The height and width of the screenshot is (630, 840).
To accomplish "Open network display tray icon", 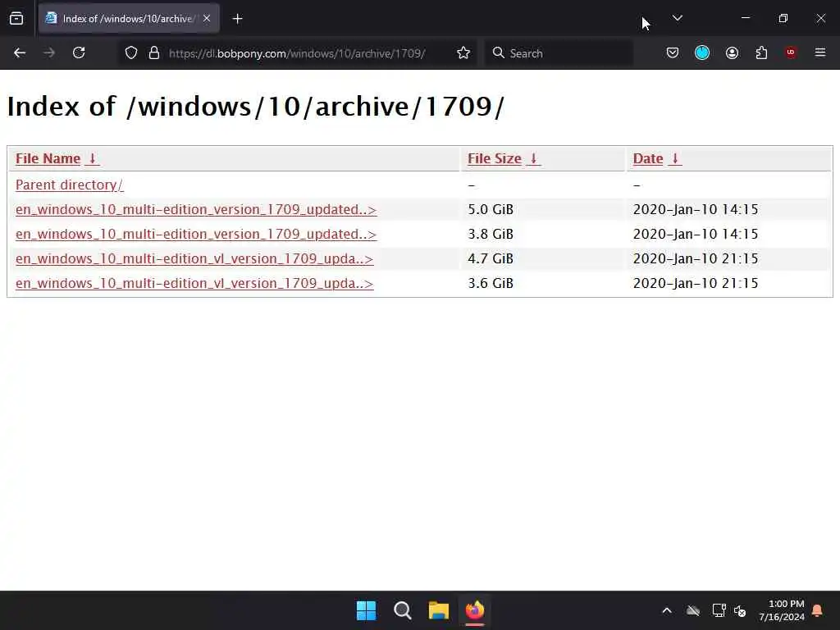I will pyautogui.click(x=719, y=610).
